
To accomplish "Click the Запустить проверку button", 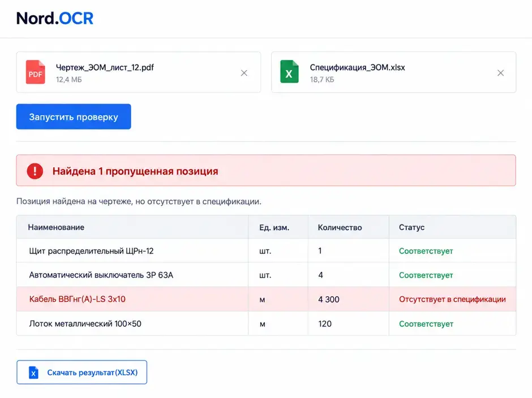I will (74, 116).
